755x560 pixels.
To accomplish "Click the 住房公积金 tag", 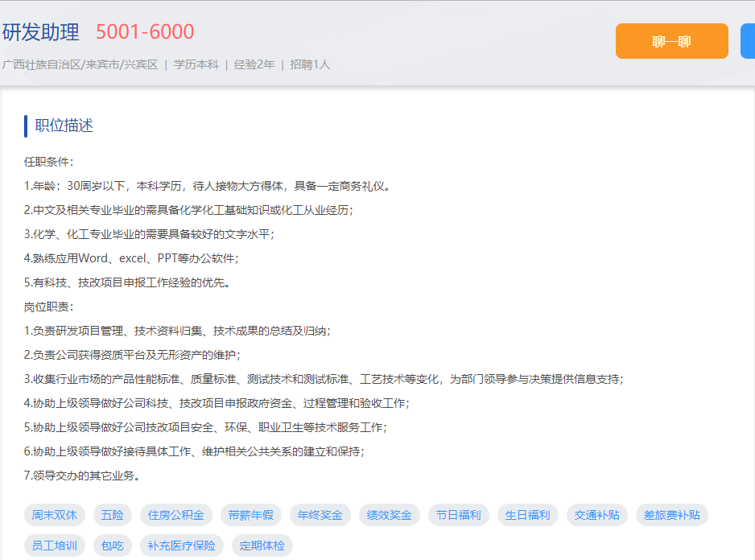I will pos(175,515).
